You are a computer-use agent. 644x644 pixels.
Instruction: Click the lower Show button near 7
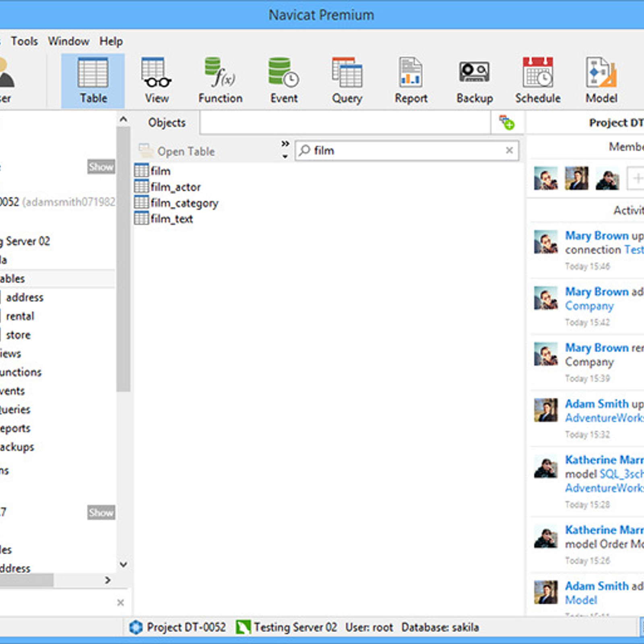pos(101,512)
